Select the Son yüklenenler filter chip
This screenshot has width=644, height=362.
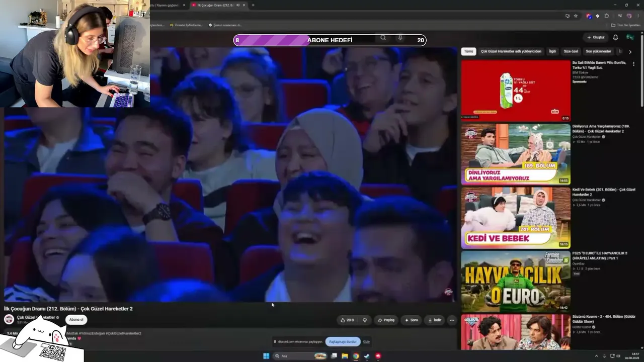(598, 51)
